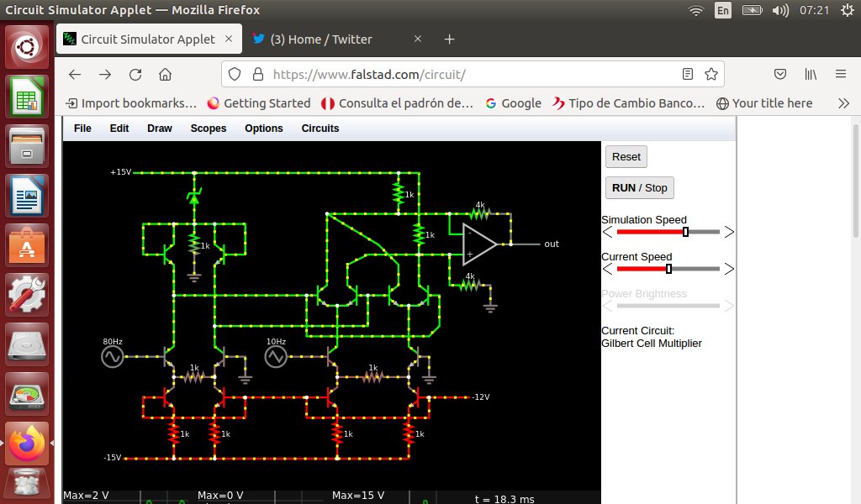Save page to Pocket
This screenshot has height=504, width=861.
(779, 74)
